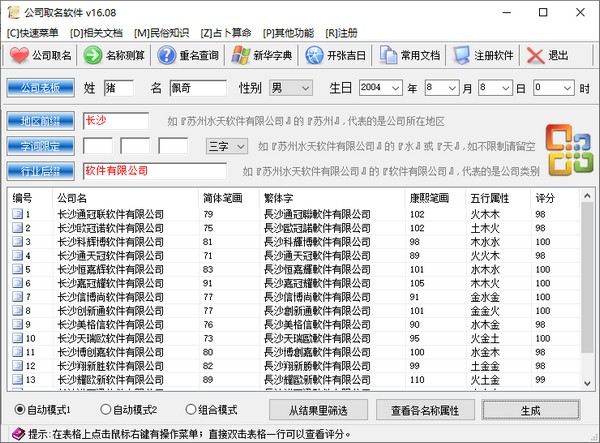The width and height of the screenshot is (600, 443).
Task: Click row 5 list icon
Action: 18,269
